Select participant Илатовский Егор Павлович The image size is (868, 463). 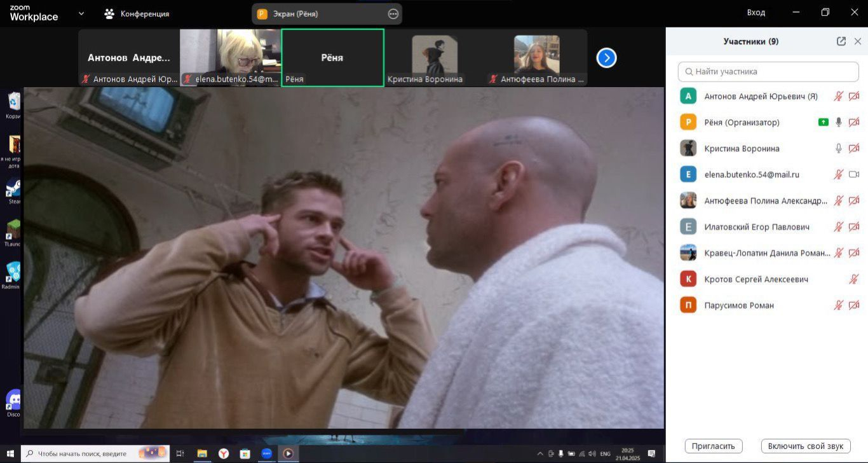768,226
